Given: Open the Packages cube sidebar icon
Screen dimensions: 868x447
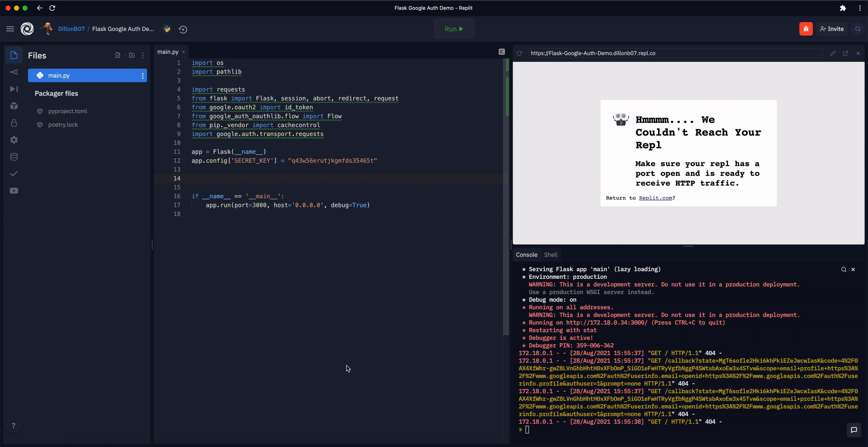Looking at the screenshot, I should tap(14, 106).
